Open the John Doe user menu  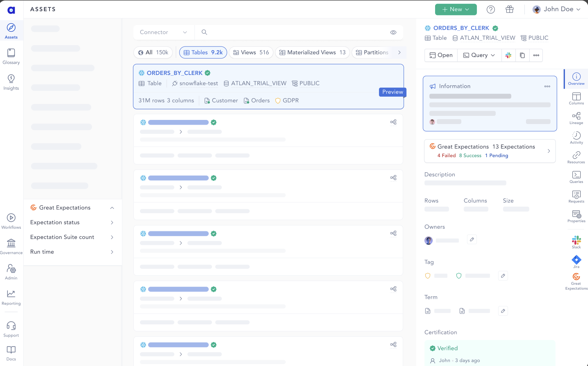click(557, 9)
